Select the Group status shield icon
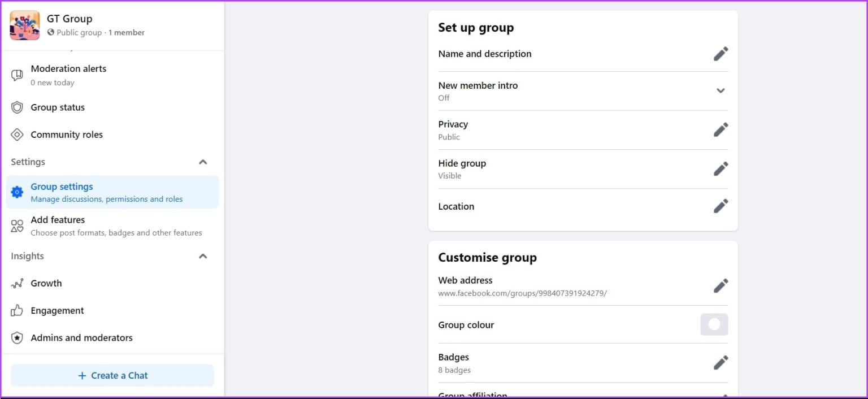Viewport: 868px width, 399px height. pyautogui.click(x=18, y=107)
